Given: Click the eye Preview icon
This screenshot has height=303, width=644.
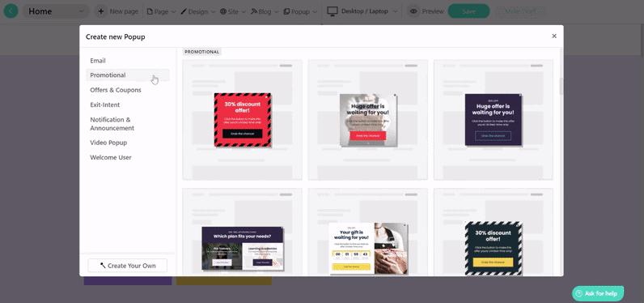Looking at the screenshot, I should pyautogui.click(x=413, y=11).
